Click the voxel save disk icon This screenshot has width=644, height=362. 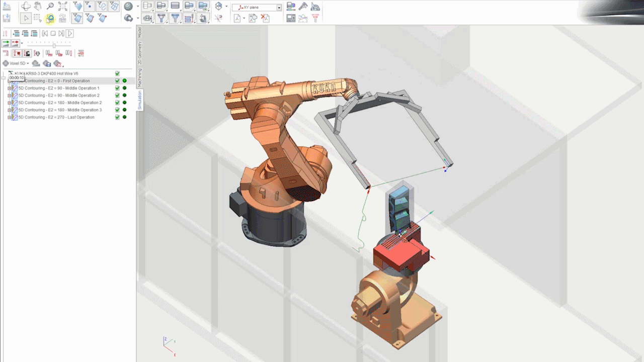(47, 64)
